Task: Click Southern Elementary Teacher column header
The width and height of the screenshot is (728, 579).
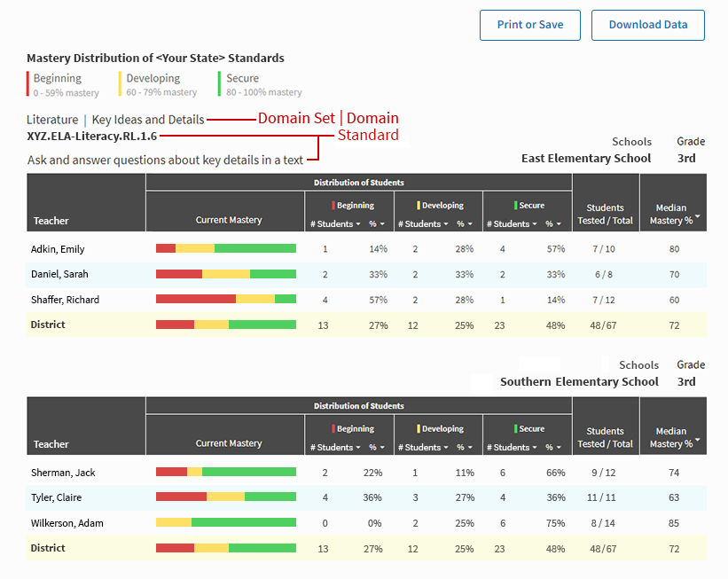Action: pos(51,444)
